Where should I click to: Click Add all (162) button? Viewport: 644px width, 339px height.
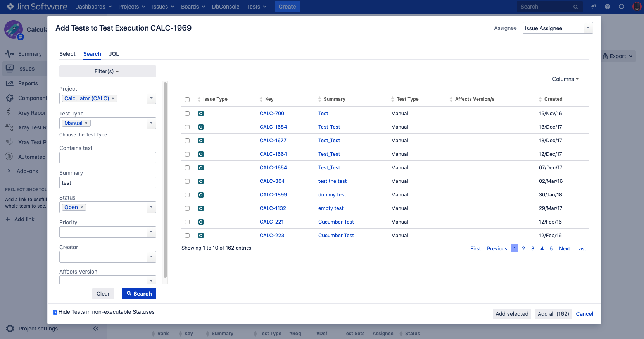click(x=553, y=314)
